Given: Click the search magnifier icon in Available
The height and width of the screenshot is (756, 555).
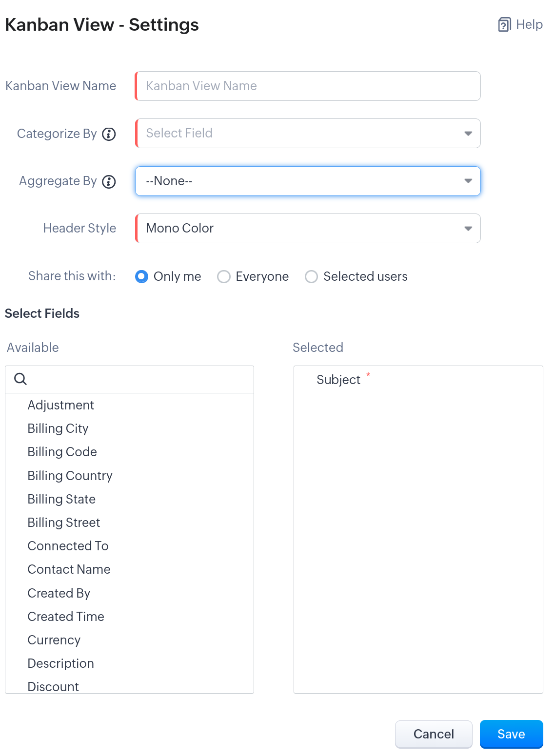Looking at the screenshot, I should (x=20, y=379).
